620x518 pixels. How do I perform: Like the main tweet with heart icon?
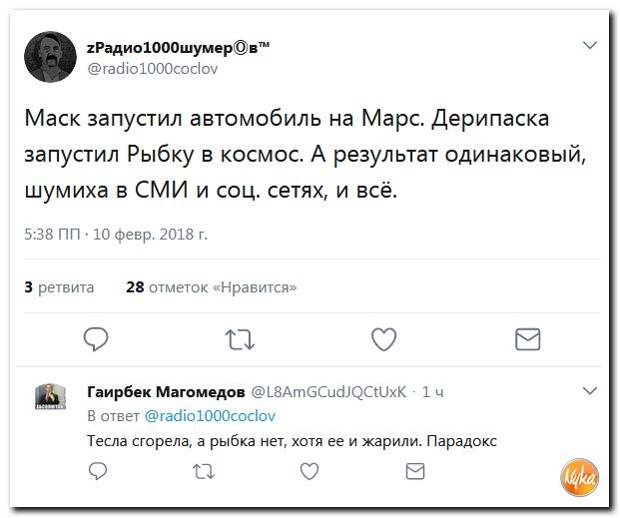[x=384, y=339]
